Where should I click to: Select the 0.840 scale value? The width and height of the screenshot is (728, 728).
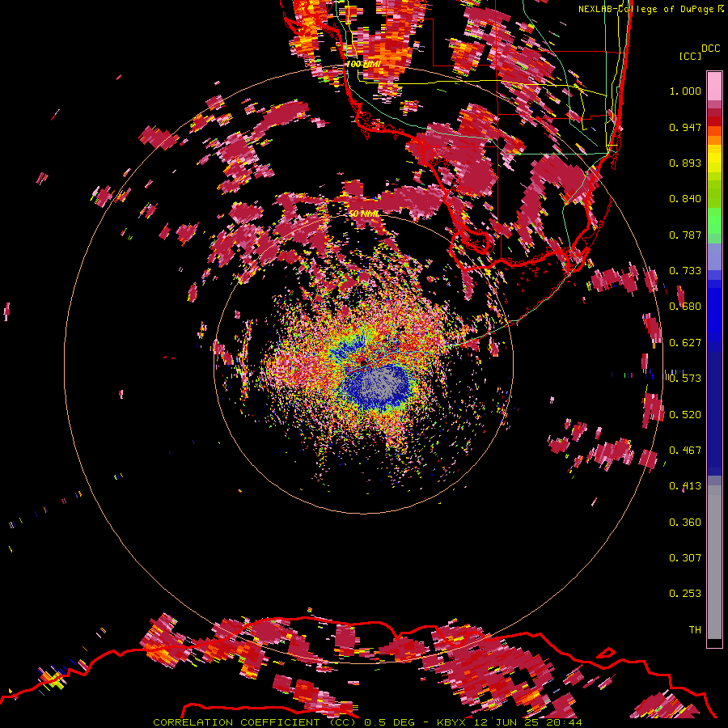pos(685,199)
